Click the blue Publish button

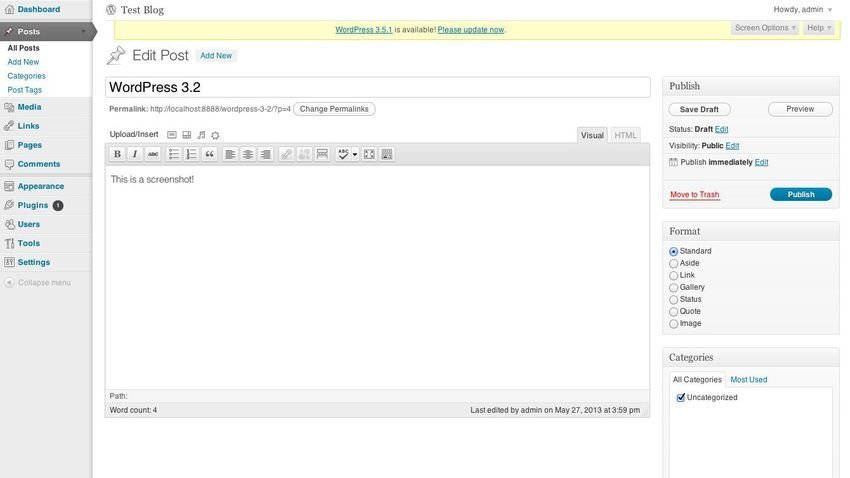801,194
